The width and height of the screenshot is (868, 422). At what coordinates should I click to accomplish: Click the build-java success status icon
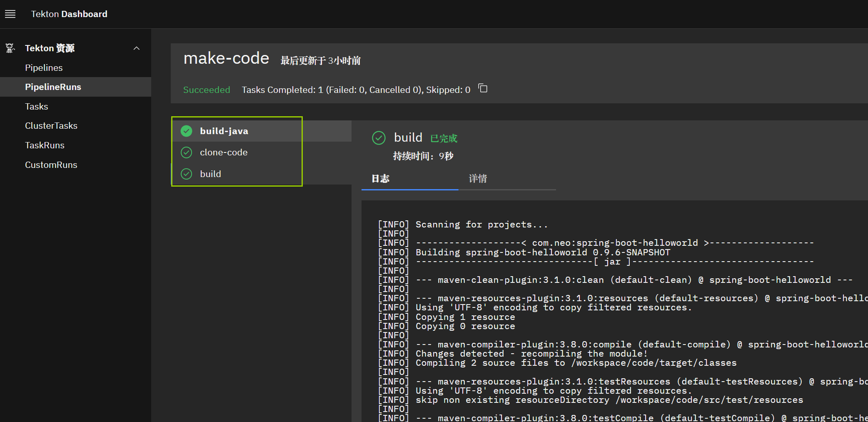tap(186, 131)
